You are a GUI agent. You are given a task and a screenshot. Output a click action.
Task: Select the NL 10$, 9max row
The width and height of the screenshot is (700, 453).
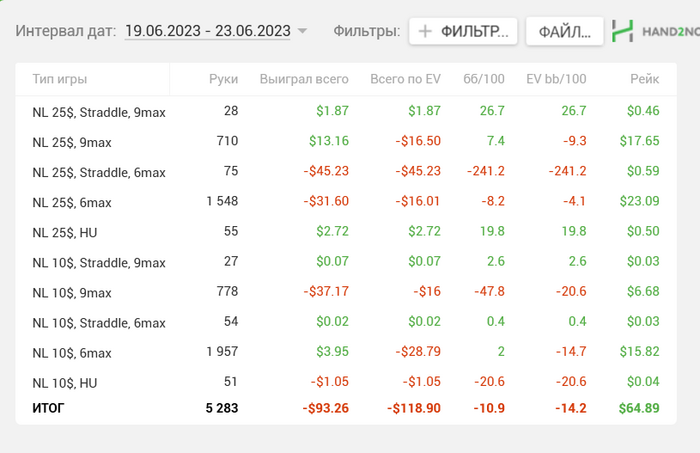coord(72,292)
